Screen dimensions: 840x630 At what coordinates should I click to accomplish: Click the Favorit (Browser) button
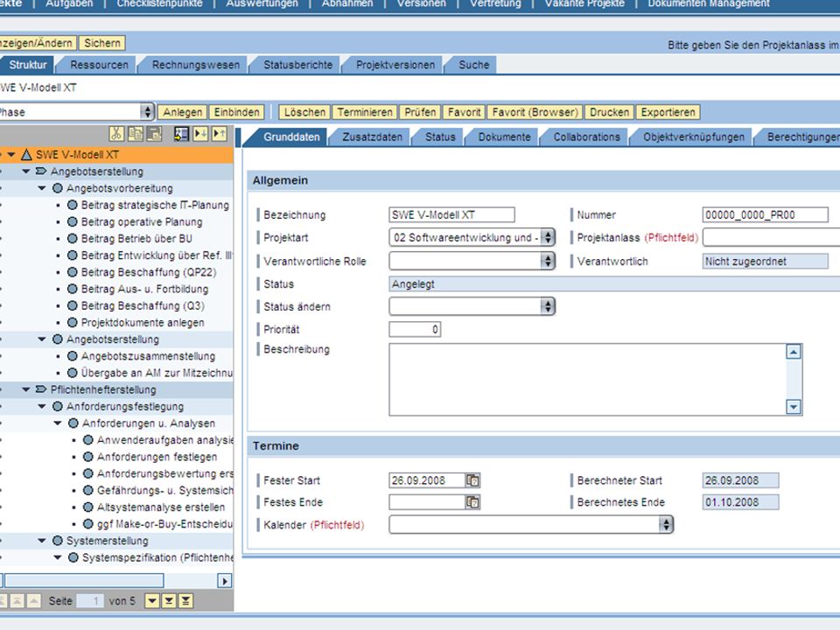pyautogui.click(x=535, y=112)
